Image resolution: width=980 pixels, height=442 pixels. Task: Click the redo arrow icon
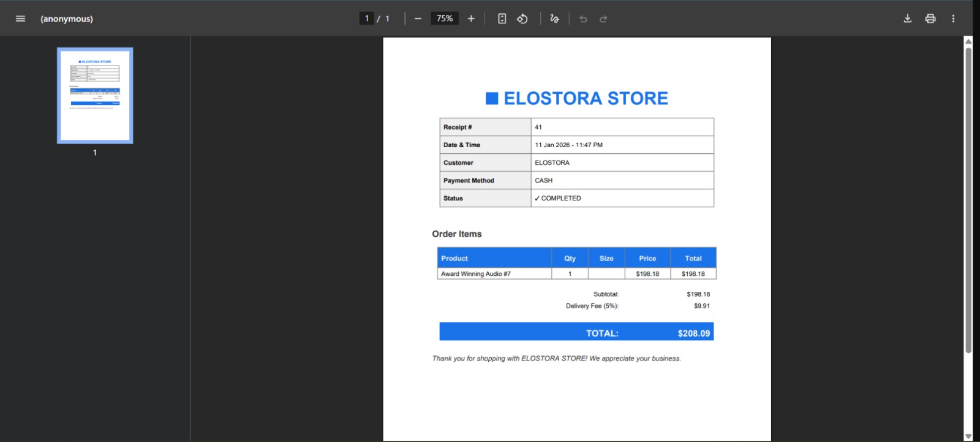pos(603,18)
